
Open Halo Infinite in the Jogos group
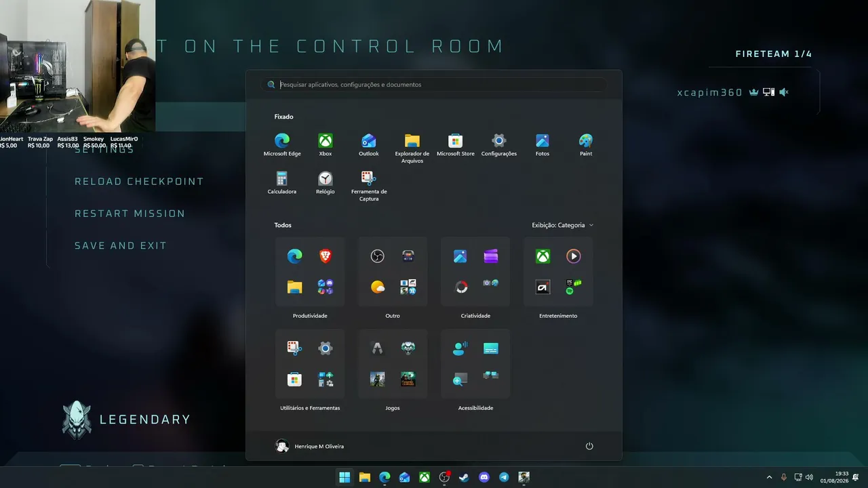[x=378, y=379]
